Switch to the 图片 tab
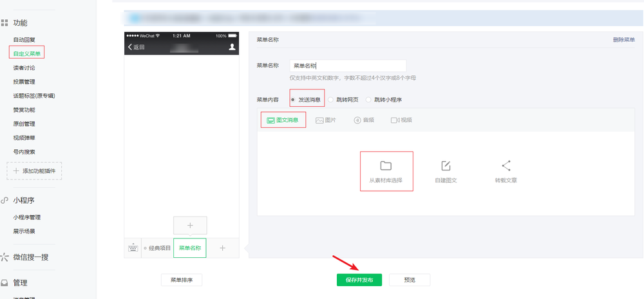The image size is (644, 299). point(326,120)
